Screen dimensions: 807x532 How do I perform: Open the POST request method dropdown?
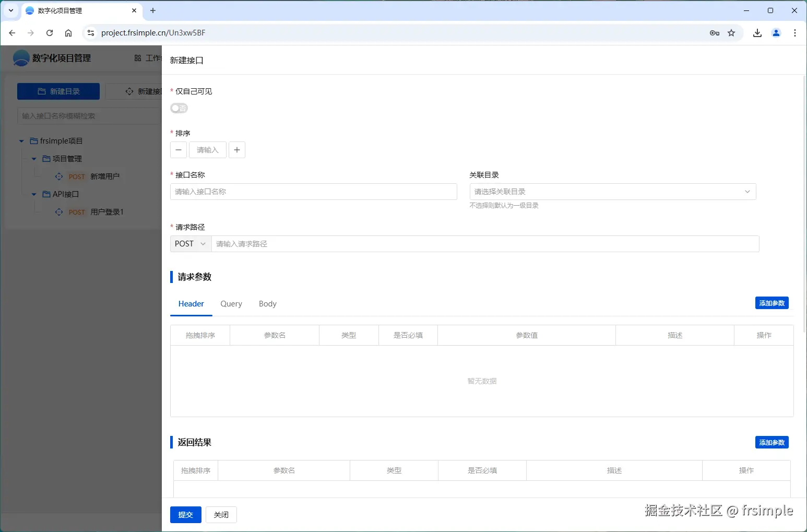pos(189,243)
